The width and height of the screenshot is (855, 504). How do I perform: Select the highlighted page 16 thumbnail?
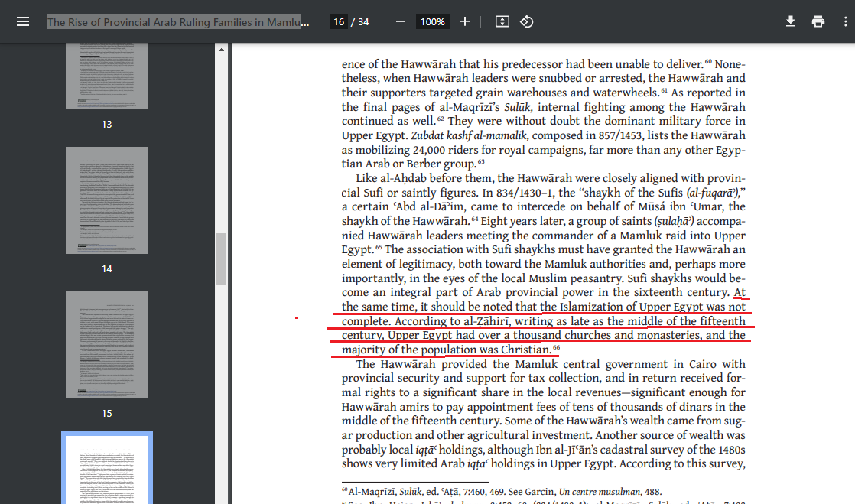click(x=107, y=469)
